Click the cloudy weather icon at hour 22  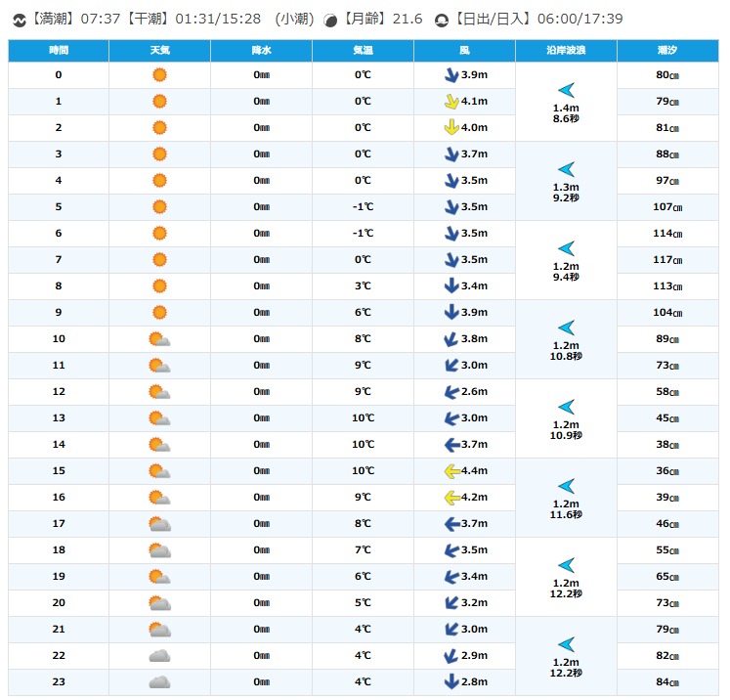click(x=159, y=656)
